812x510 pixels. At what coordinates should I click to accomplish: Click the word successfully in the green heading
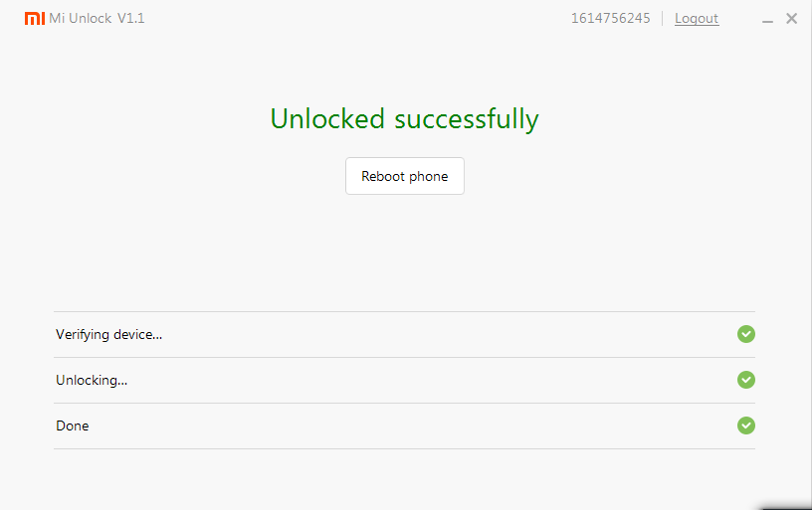coord(467,119)
